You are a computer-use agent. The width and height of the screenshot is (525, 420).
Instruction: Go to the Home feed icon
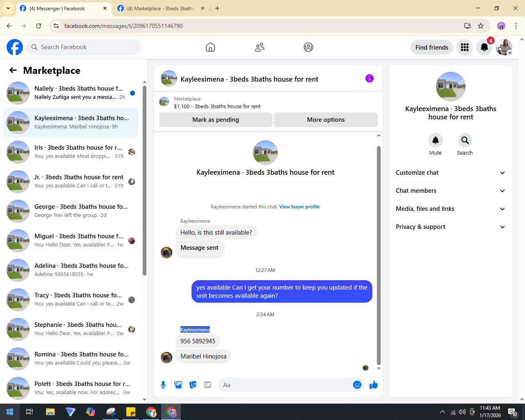pyautogui.click(x=210, y=47)
